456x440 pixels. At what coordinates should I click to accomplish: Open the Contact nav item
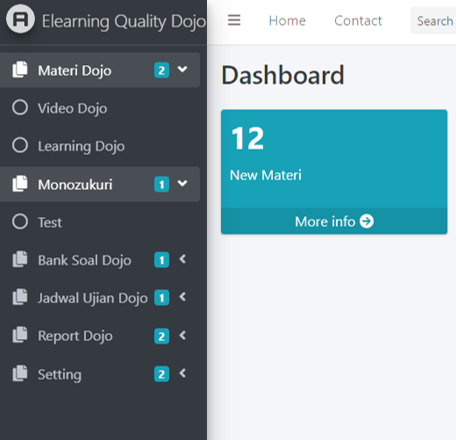click(358, 21)
